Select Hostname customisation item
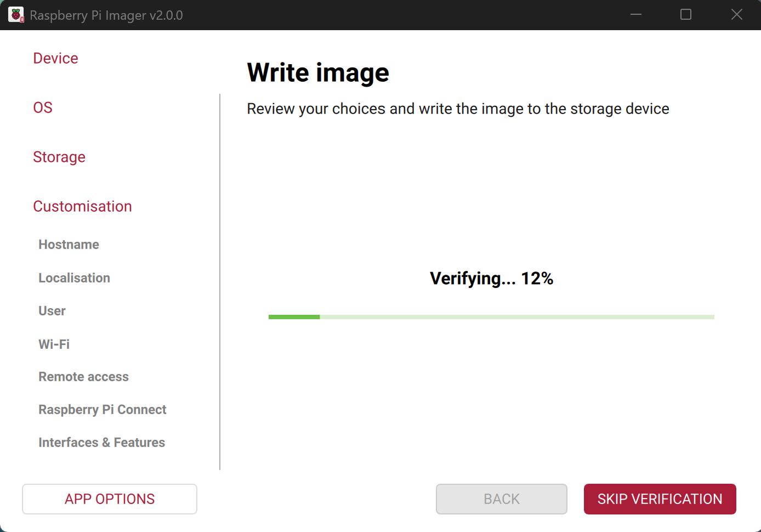The width and height of the screenshot is (761, 532). point(69,245)
